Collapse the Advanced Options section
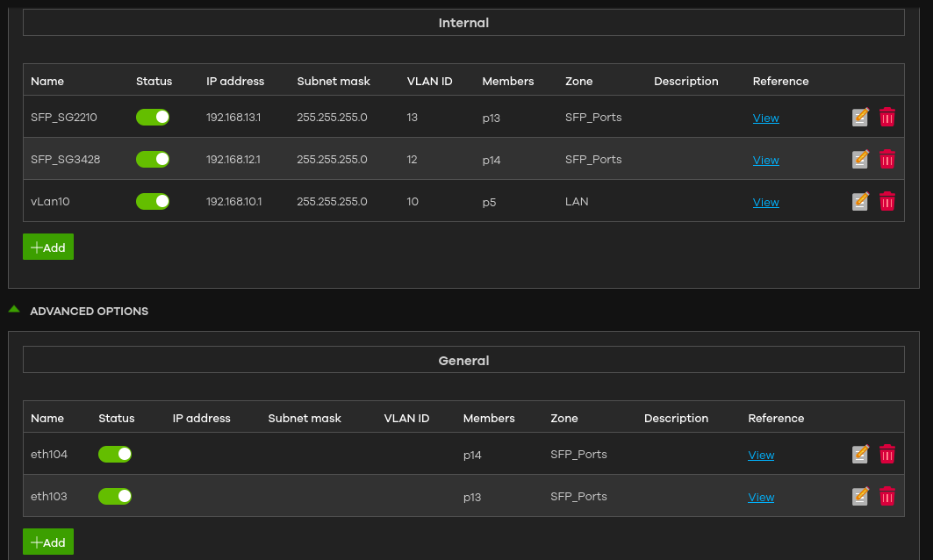 tap(78, 311)
